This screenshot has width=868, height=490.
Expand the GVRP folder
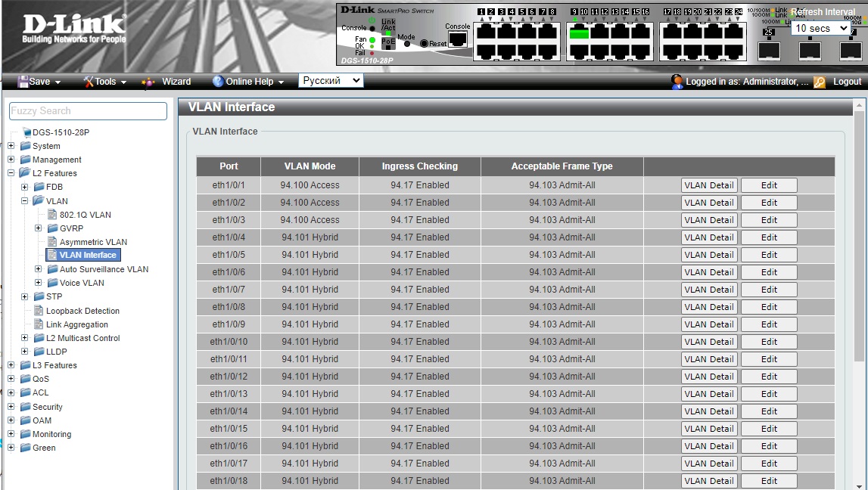(x=39, y=228)
